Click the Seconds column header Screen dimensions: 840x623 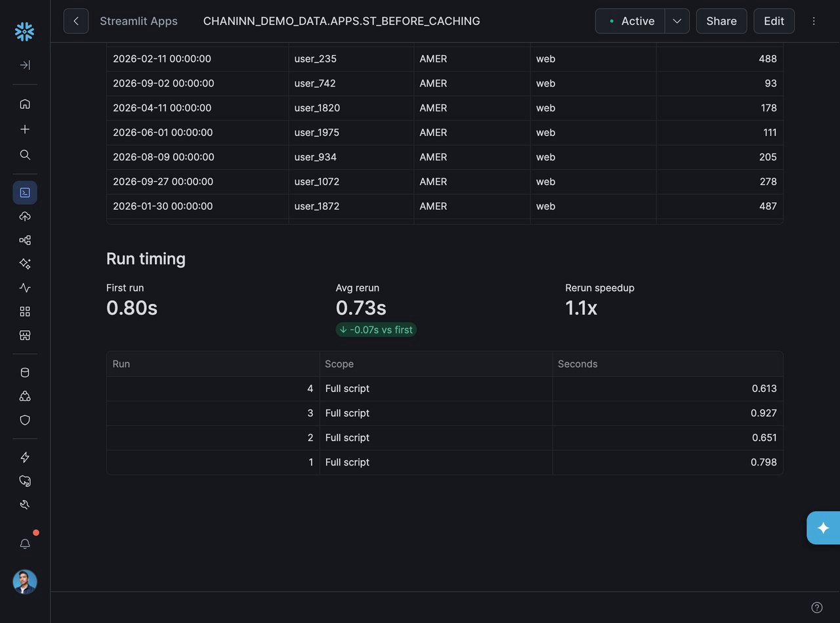click(668, 364)
